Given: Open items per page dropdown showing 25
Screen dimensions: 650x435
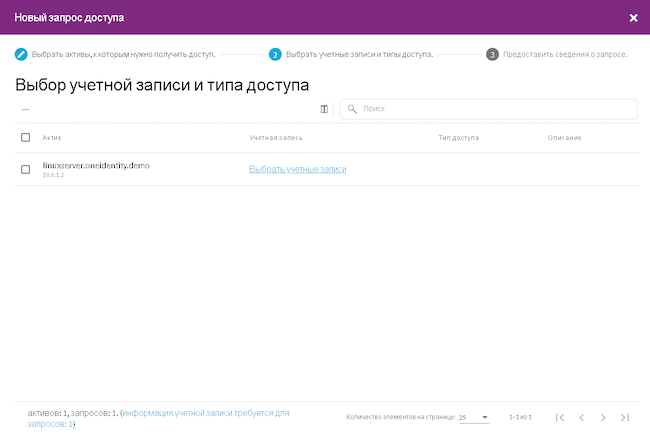Looking at the screenshot, I should [474, 417].
